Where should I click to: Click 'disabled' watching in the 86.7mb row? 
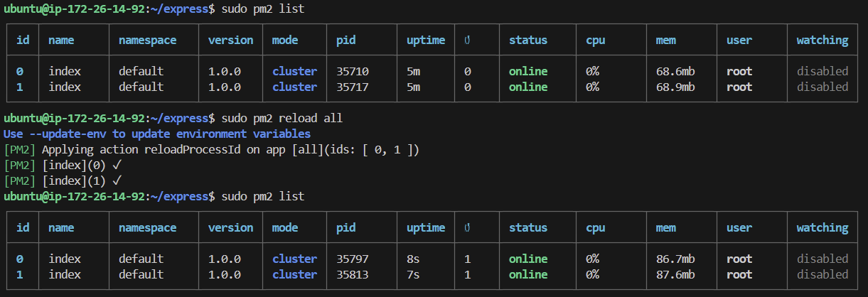point(823,259)
